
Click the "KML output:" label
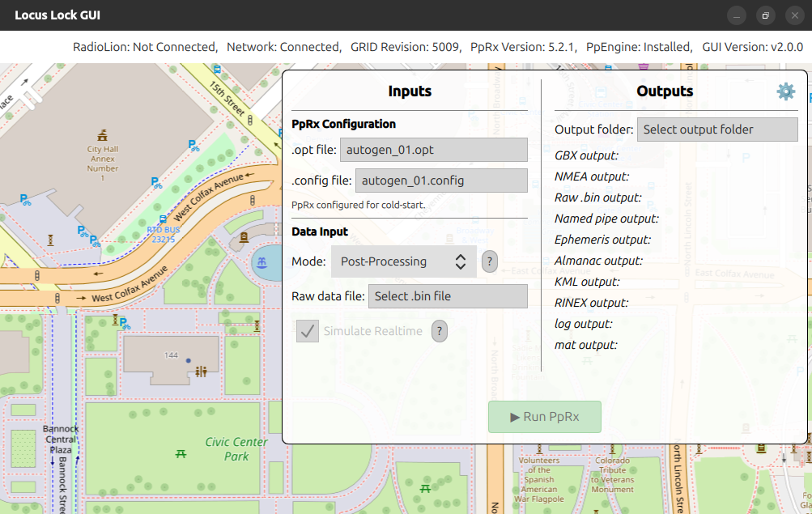click(587, 282)
